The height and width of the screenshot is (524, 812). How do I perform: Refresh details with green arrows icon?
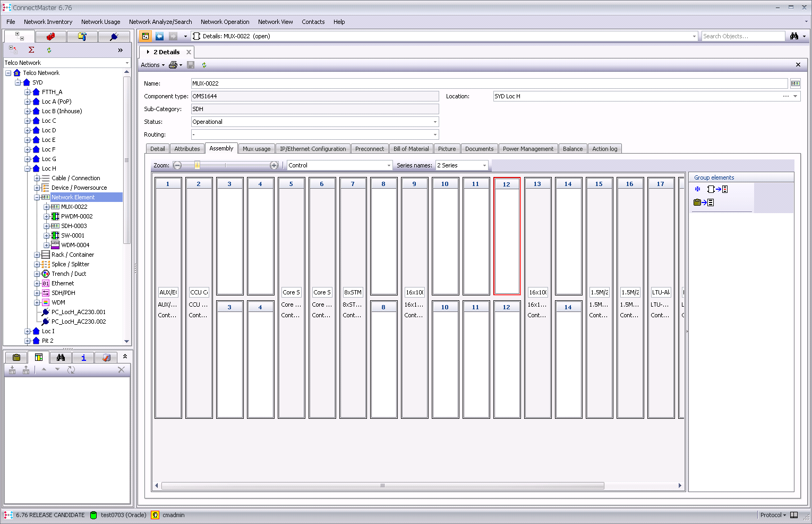click(204, 65)
